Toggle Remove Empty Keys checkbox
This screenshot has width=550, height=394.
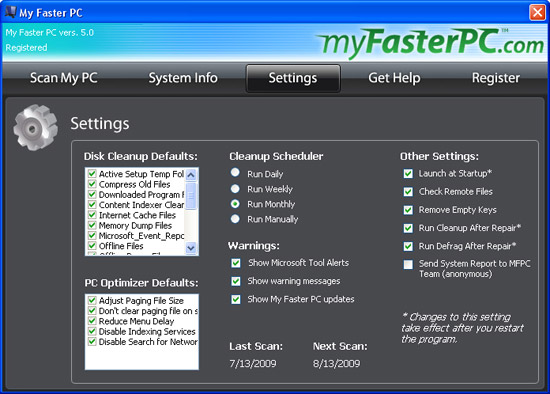[x=408, y=210]
